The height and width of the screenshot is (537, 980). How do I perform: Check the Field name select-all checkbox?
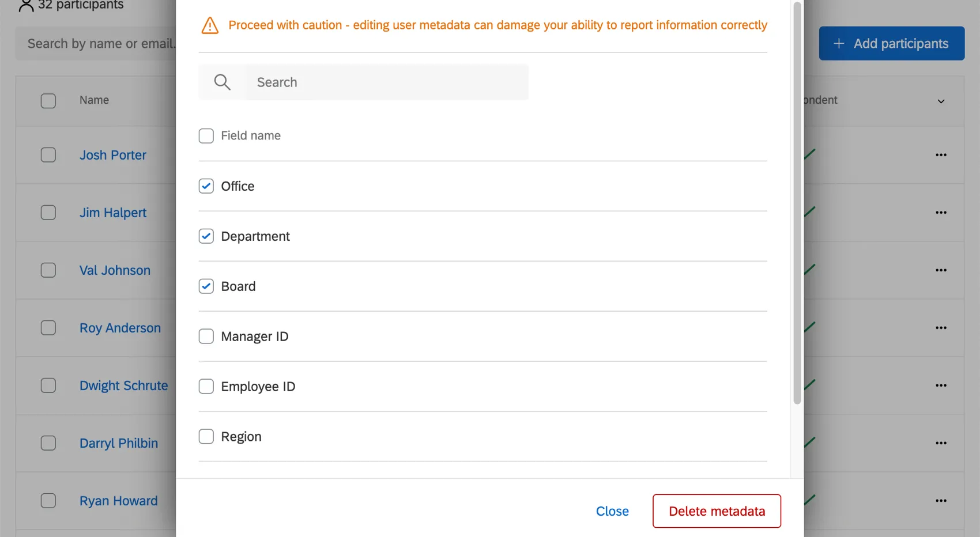coord(206,135)
